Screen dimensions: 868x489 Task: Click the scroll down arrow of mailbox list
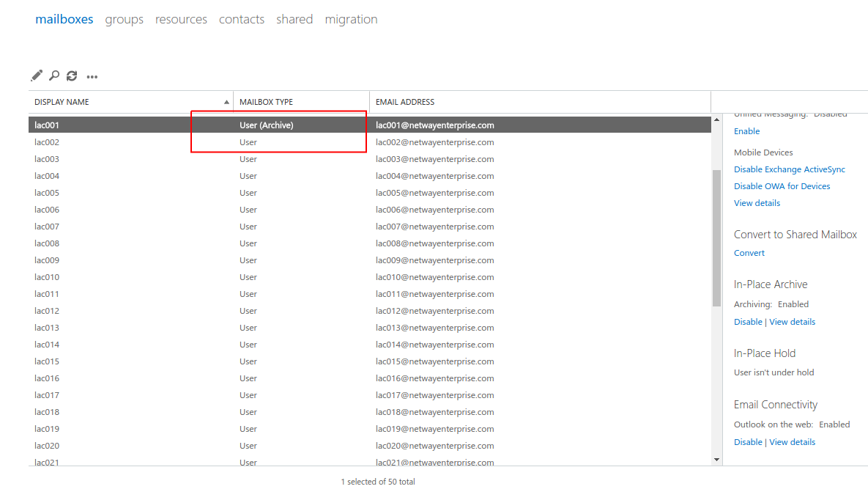(716, 460)
